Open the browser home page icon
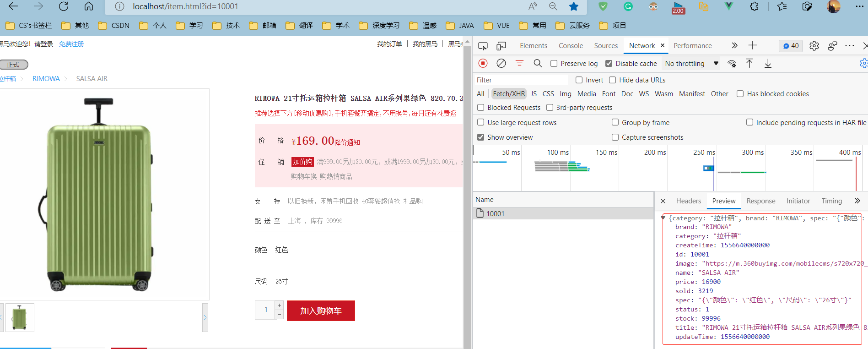Image resolution: width=868 pixels, height=349 pixels. pos(89,6)
